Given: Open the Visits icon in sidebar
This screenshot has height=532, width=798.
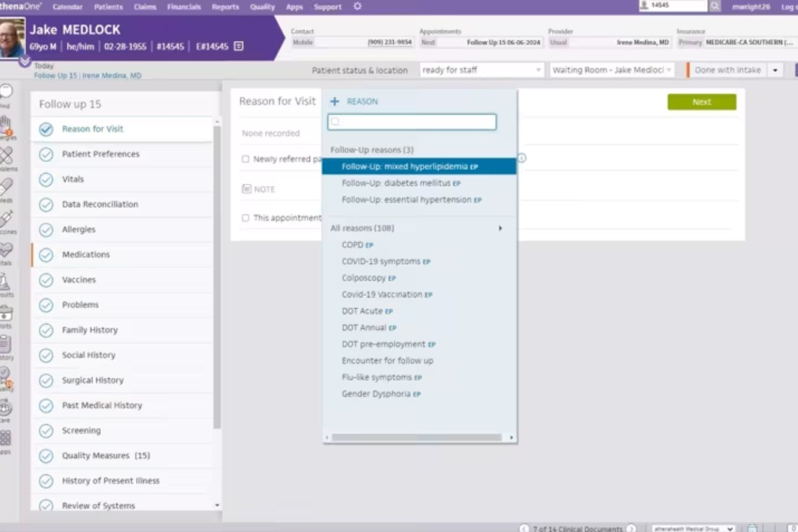Looking at the screenshot, I should tap(5, 313).
